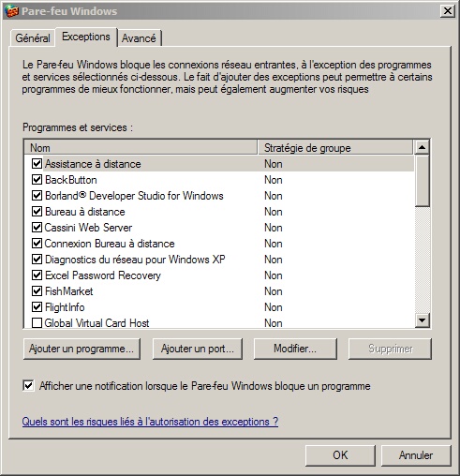This screenshot has height=476, width=460.
Task: Click the Nom column header
Action: click(141, 147)
